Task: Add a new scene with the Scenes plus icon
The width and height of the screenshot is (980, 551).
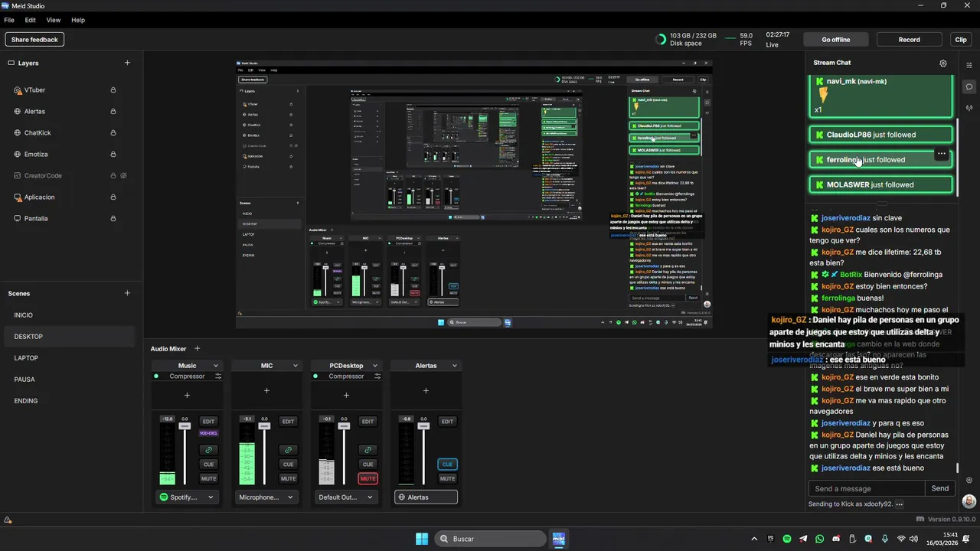Action: [127, 293]
